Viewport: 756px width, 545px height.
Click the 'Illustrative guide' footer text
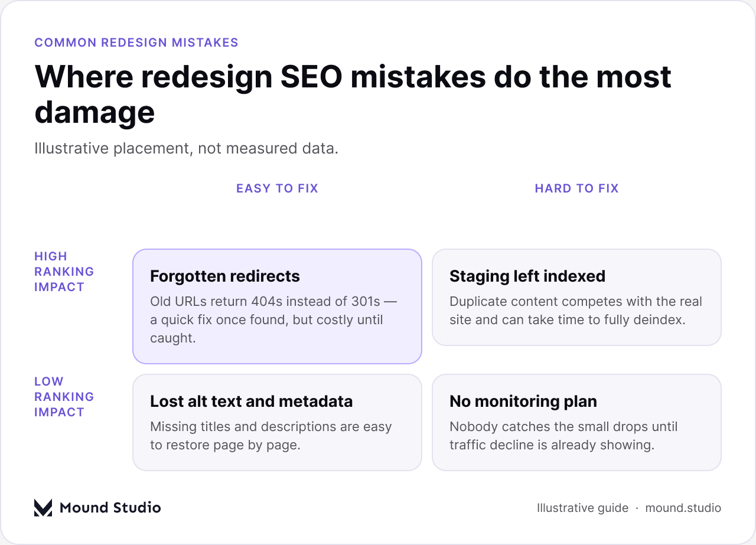[582, 508]
